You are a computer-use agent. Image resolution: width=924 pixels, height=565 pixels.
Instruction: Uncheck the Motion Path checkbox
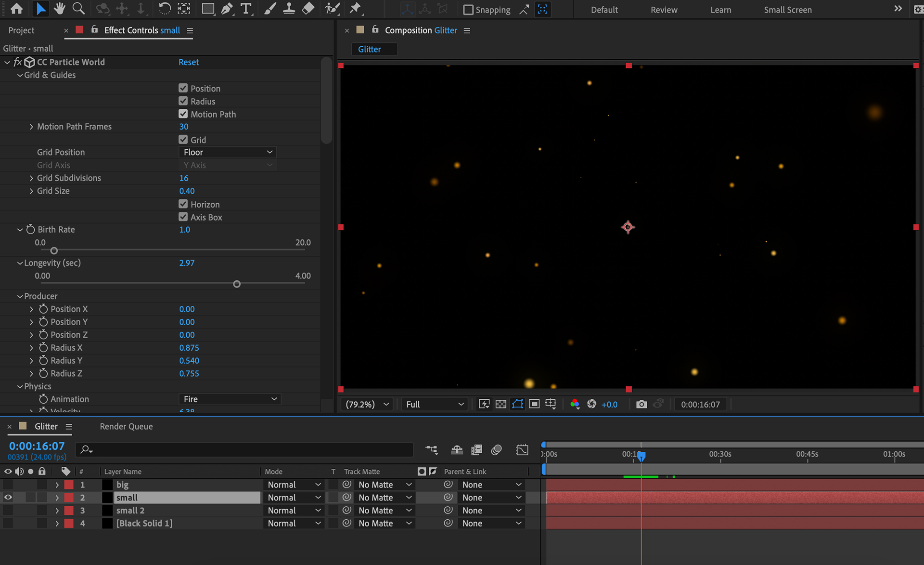point(183,114)
